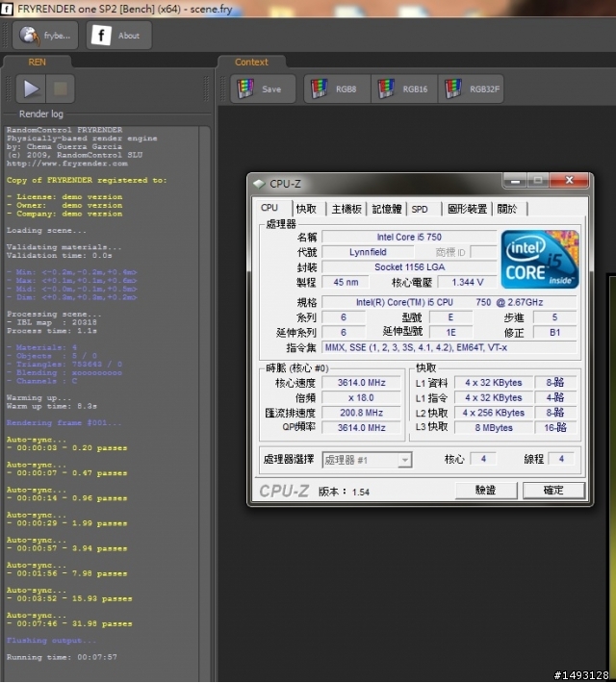Select the CPU tab in CPU-Z
Screen dimensions: 616x683
tap(271, 208)
